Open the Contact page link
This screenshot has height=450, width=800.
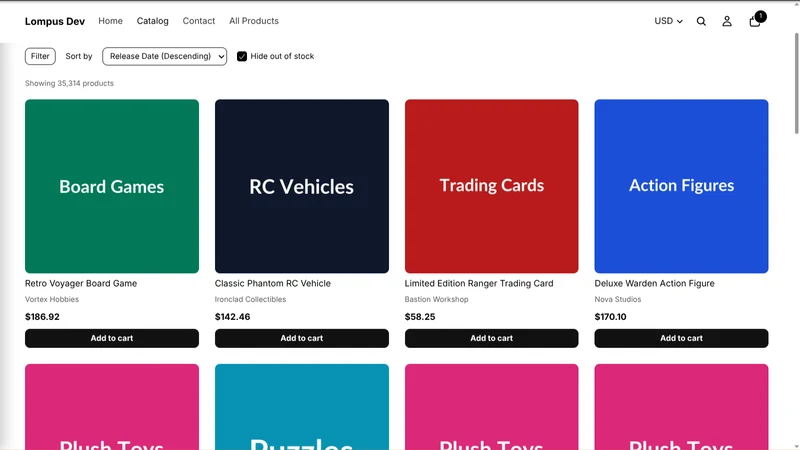(198, 21)
